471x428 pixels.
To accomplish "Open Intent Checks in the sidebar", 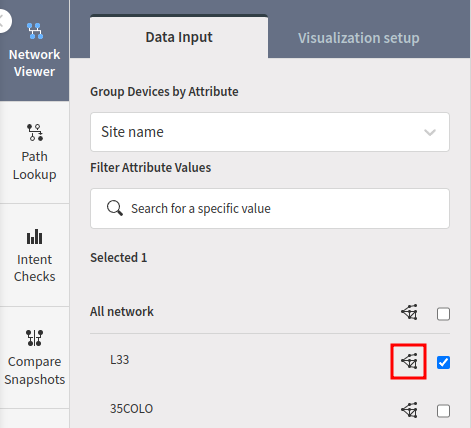I will (34, 255).
